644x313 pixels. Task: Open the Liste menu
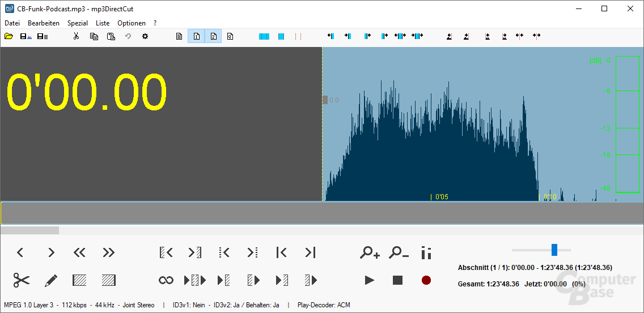(x=103, y=23)
